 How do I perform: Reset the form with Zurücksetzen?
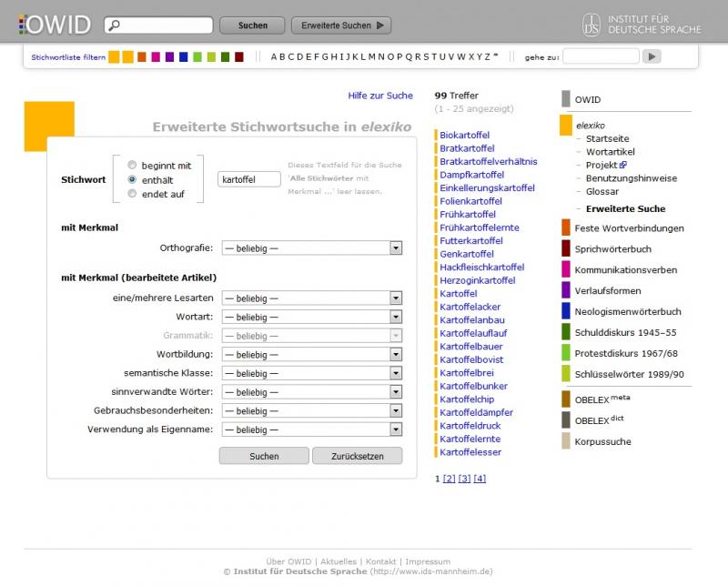tap(358, 456)
